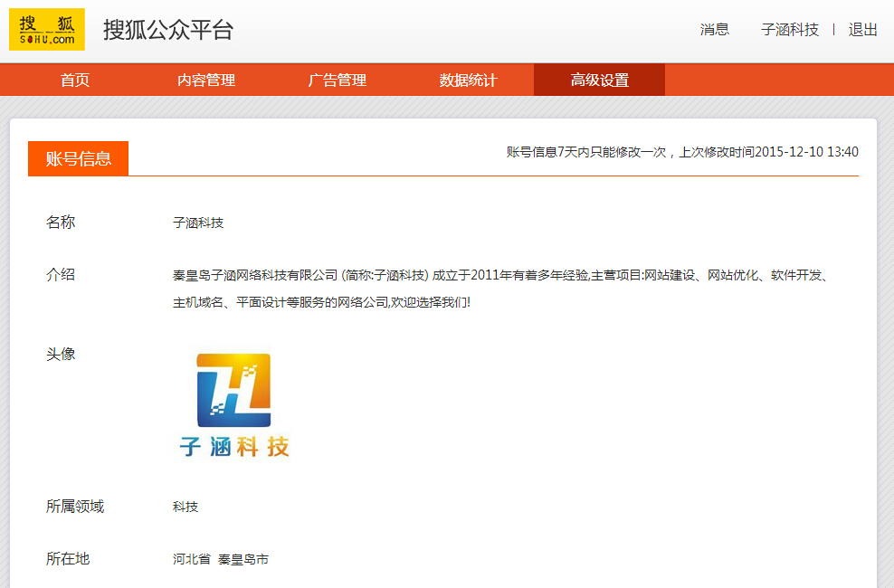Click the company introduction paragraph

pyautogui.click(x=499, y=288)
